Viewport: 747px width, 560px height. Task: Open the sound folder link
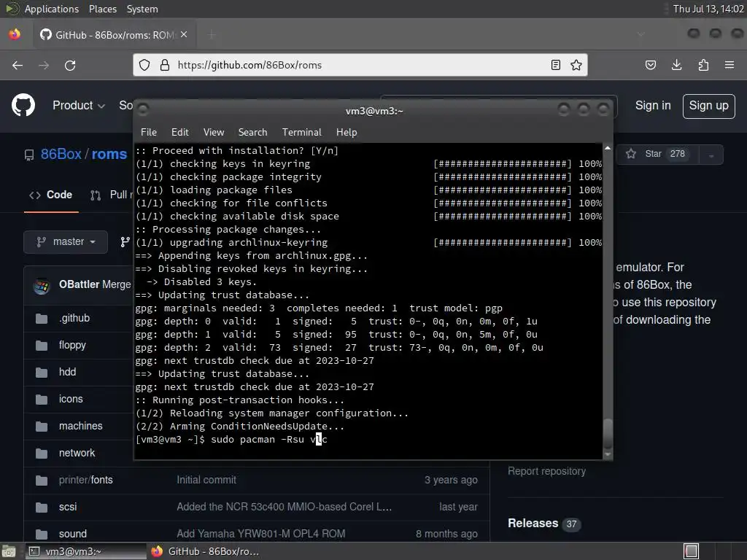click(x=73, y=534)
